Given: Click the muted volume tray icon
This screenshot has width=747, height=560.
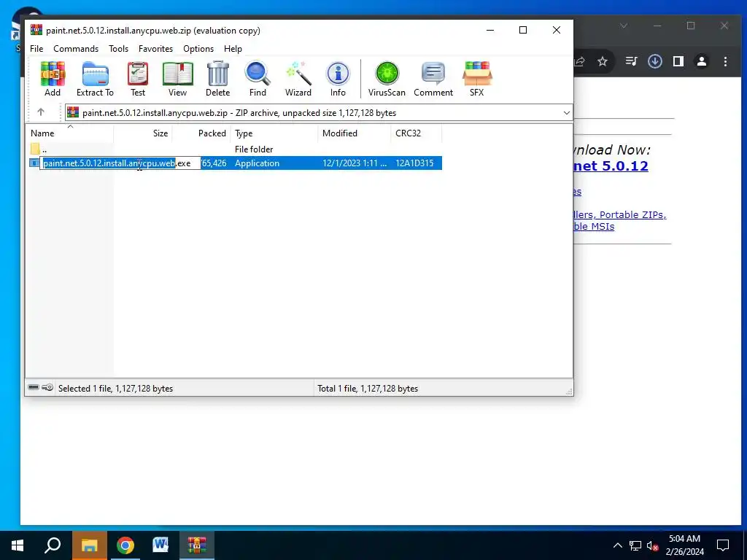Looking at the screenshot, I should coord(652,545).
